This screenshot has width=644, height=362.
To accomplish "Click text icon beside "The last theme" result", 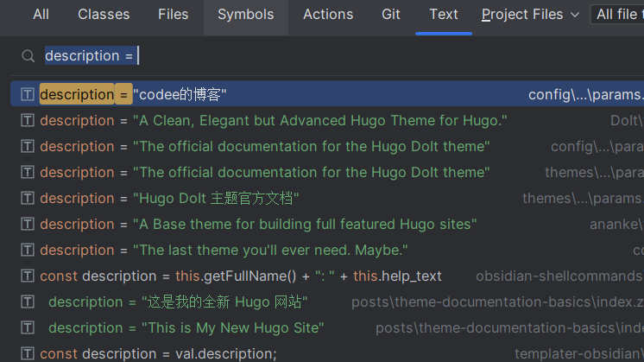I will pyautogui.click(x=27, y=250).
